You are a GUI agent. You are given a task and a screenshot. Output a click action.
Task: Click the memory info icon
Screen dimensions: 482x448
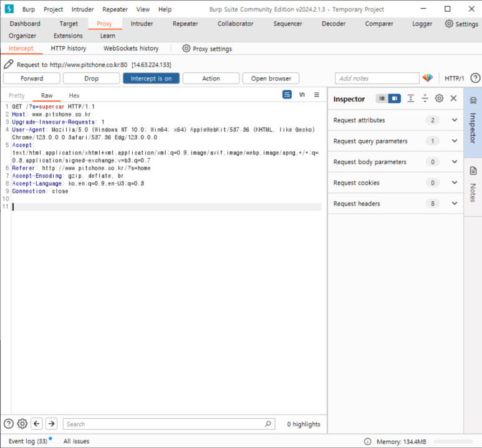(368, 442)
